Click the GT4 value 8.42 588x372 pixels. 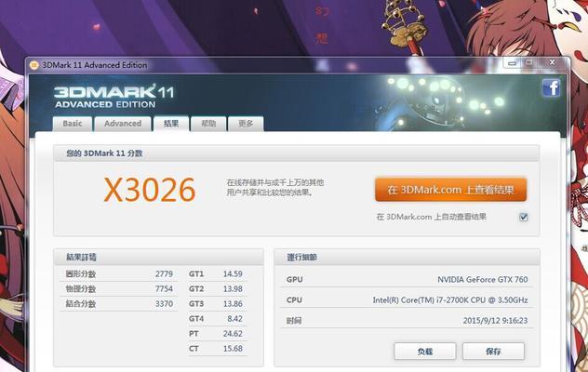tap(234, 319)
